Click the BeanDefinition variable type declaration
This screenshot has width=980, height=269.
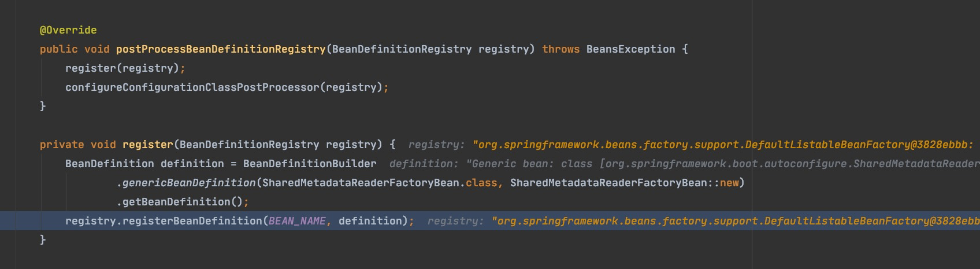(110, 164)
